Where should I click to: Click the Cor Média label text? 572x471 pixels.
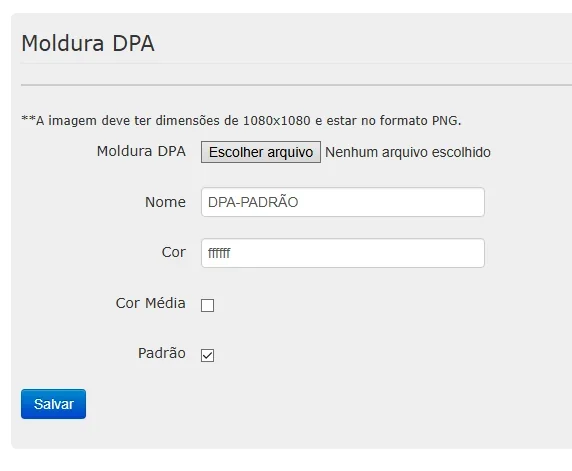tap(151, 303)
